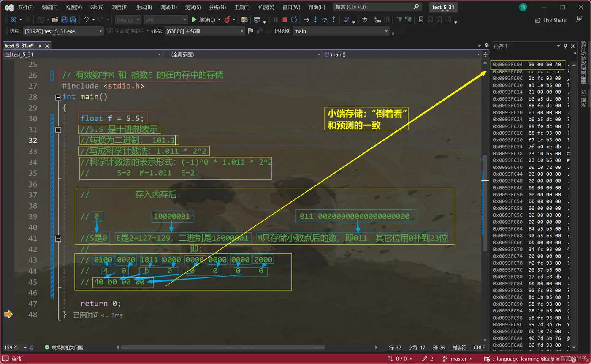Screen dimensions: 591x364
Task: Collapse the comment block at line 41
Action: pos(58,239)
